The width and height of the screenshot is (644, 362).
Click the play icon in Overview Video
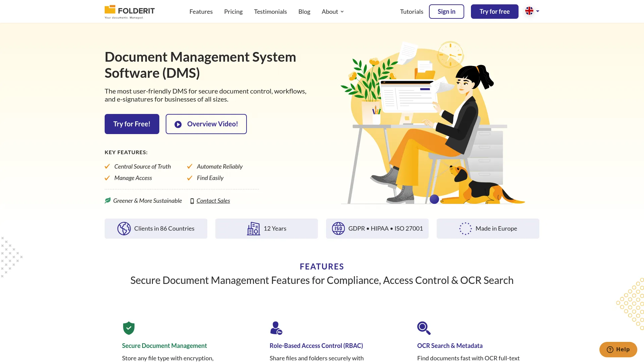pos(178,124)
